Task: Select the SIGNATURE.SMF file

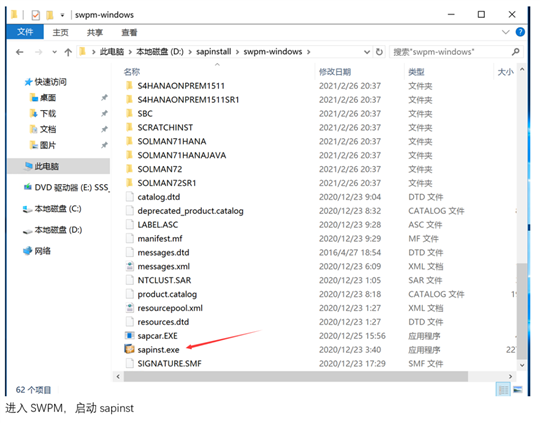Action: coord(169,363)
